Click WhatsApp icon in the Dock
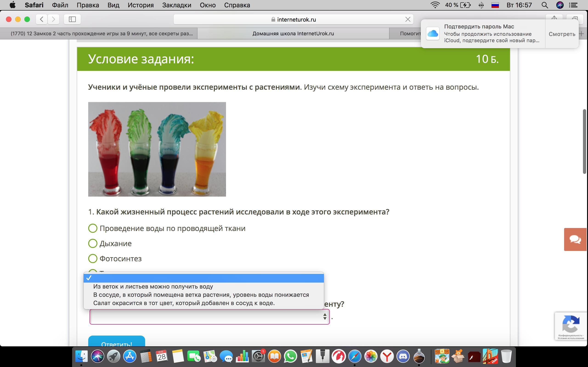The image size is (588, 367). coord(290,356)
